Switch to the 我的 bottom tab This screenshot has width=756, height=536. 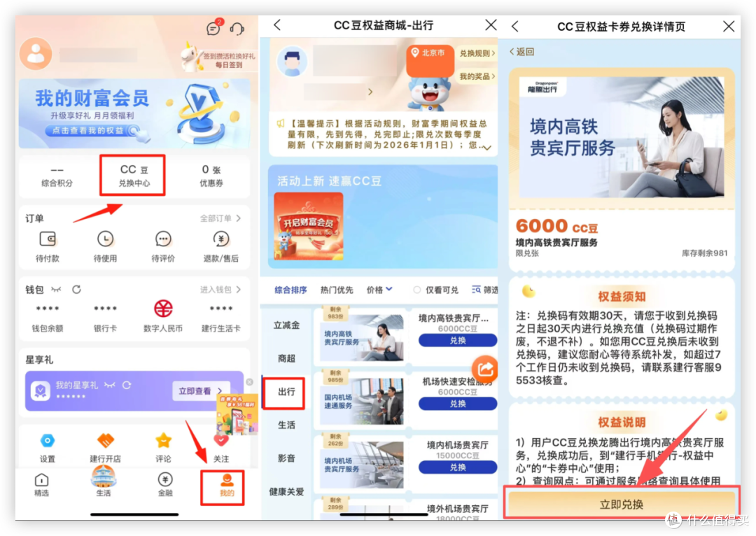pos(227,485)
